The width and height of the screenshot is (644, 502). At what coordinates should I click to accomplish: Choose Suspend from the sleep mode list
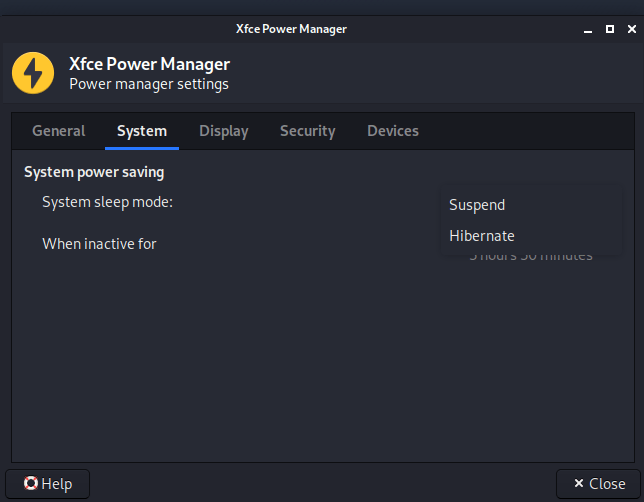point(477,205)
